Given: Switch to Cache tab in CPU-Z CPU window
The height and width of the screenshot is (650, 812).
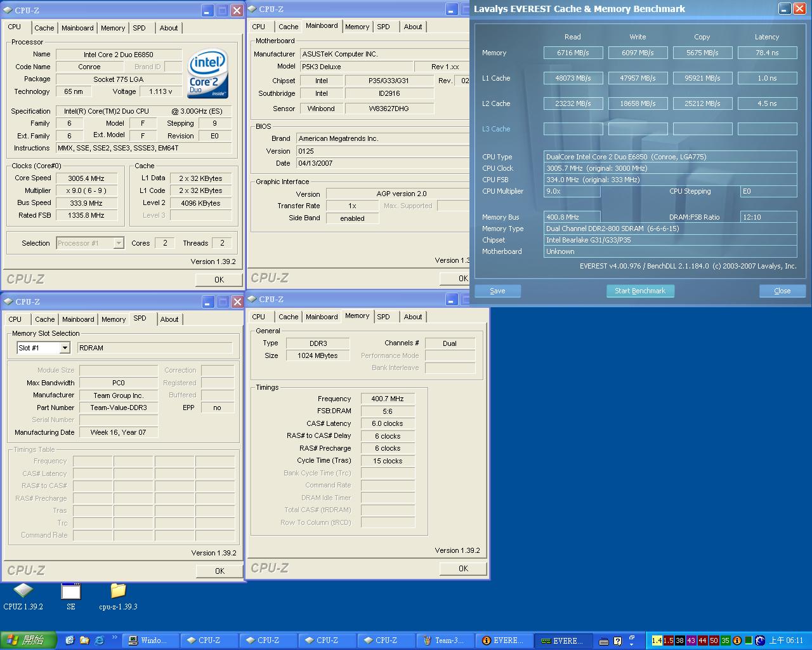Looking at the screenshot, I should tap(44, 28).
